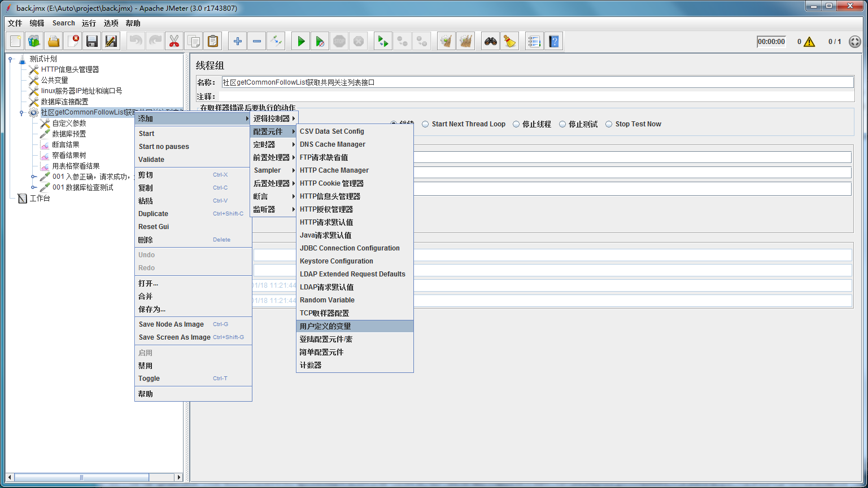
Task: Click the Copy toolbar icon
Action: point(193,41)
